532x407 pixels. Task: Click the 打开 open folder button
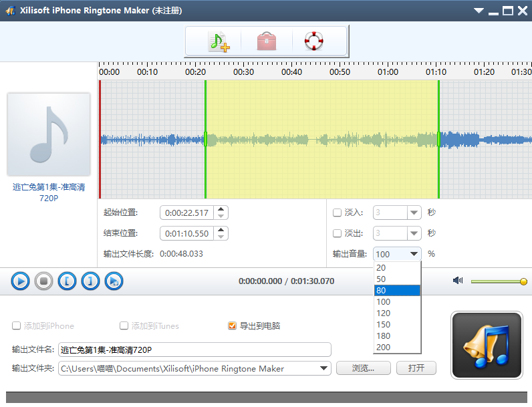[x=416, y=368]
